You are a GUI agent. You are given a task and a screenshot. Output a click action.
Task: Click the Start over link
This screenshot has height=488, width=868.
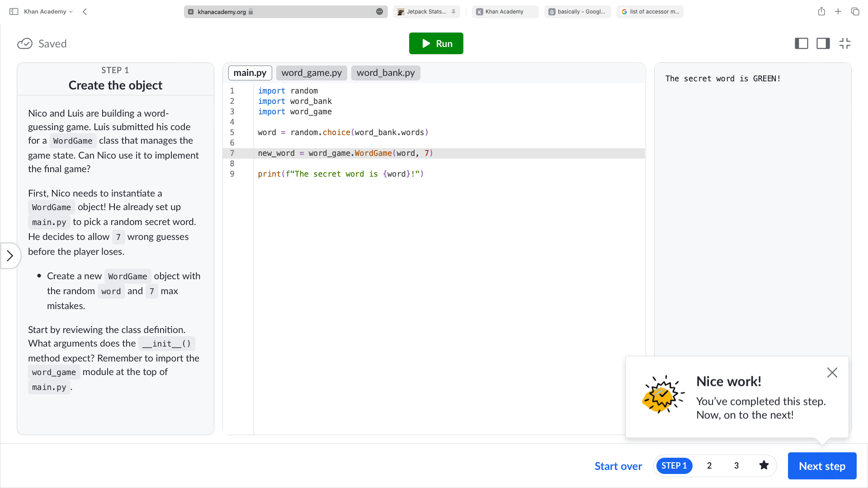click(x=618, y=466)
